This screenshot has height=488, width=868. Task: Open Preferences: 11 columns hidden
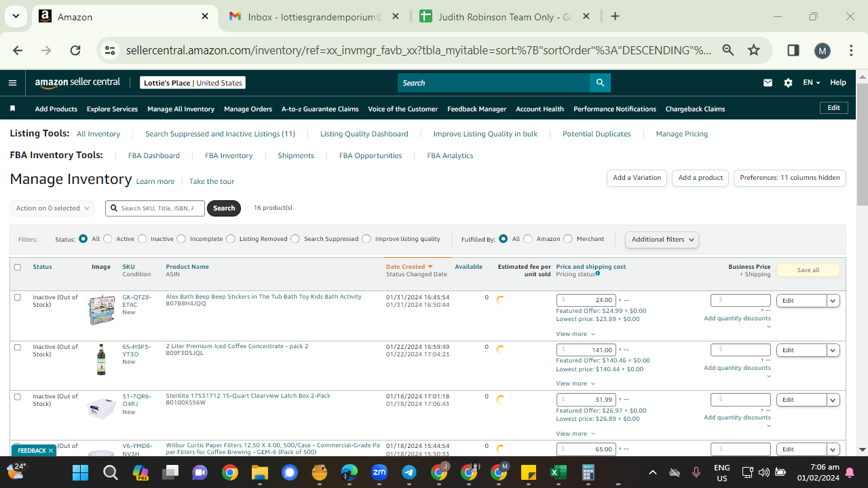pos(790,178)
